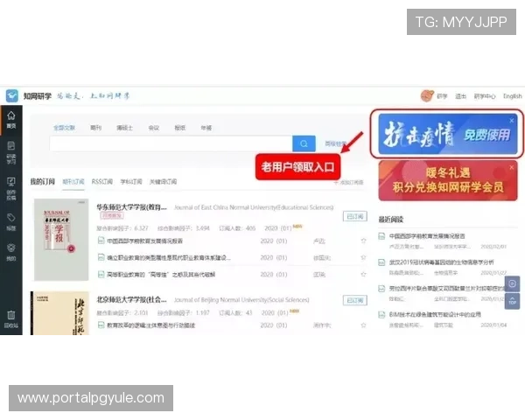Viewport: 525px width, 420px height.
Task: Click into the literature search input field
Action: pyautogui.click(x=171, y=143)
